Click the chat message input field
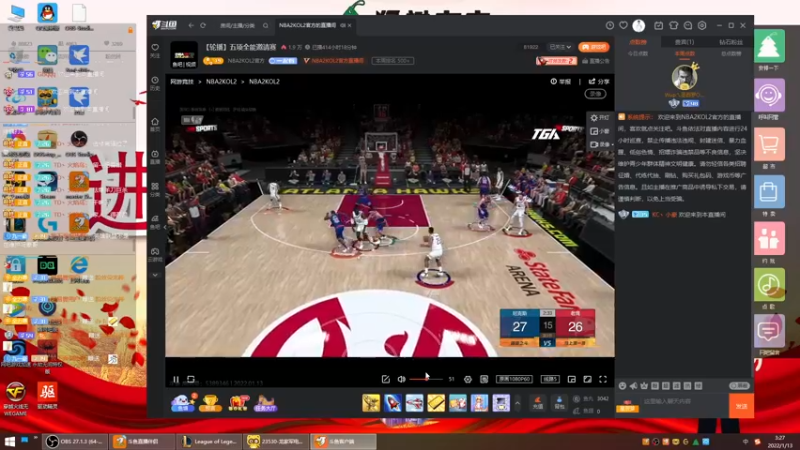The image size is (800, 450). point(682,402)
